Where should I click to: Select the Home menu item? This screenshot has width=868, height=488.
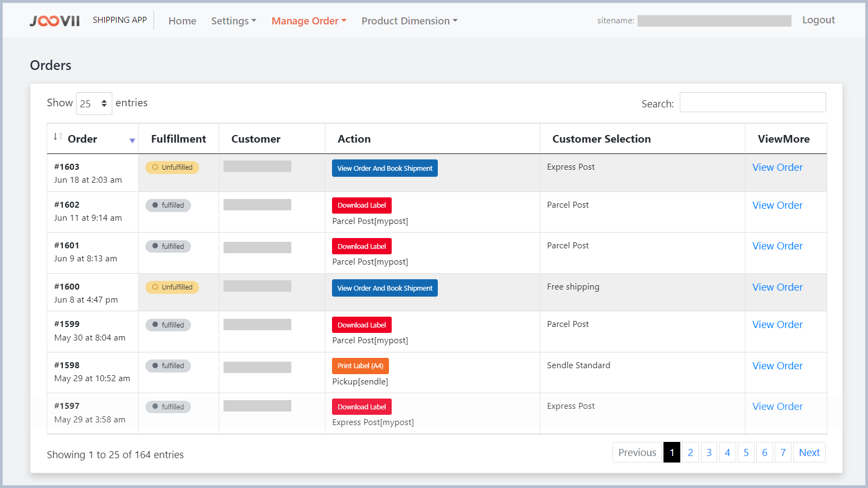click(182, 21)
